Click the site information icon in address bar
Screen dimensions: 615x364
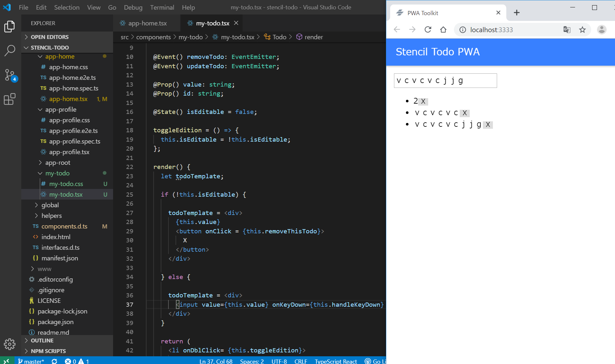point(463,30)
